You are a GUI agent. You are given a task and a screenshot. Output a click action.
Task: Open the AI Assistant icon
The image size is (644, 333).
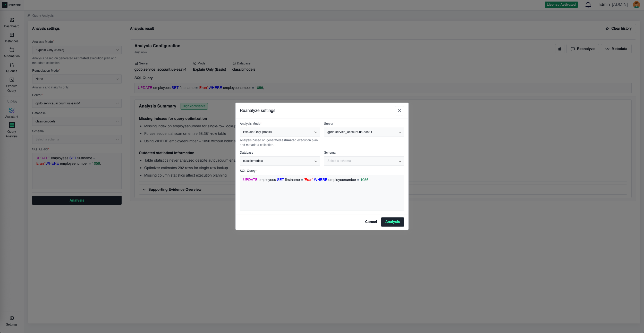(x=12, y=111)
